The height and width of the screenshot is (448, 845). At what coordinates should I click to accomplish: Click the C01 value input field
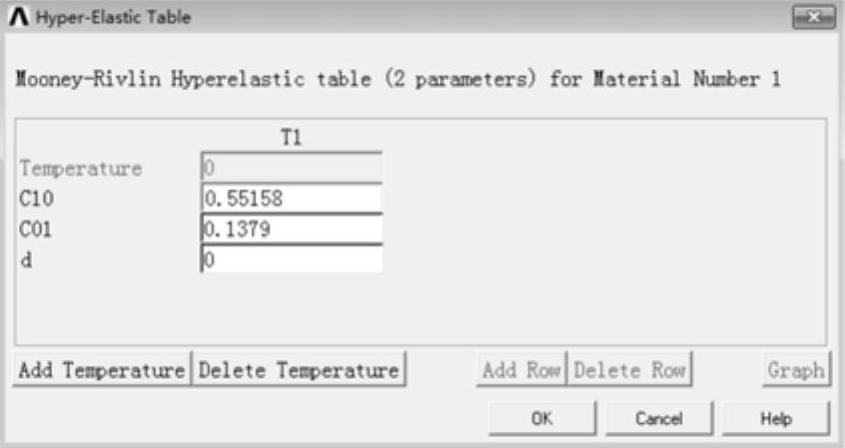tap(291, 229)
